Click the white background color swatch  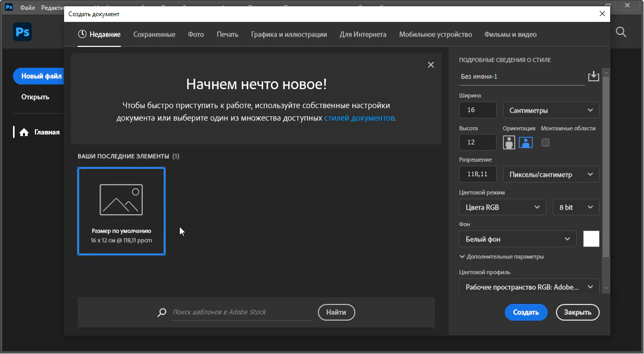(591, 239)
